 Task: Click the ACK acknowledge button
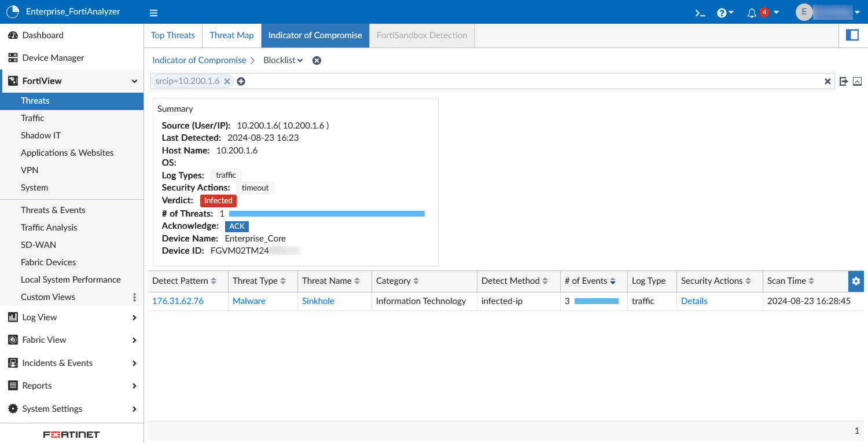[237, 226]
